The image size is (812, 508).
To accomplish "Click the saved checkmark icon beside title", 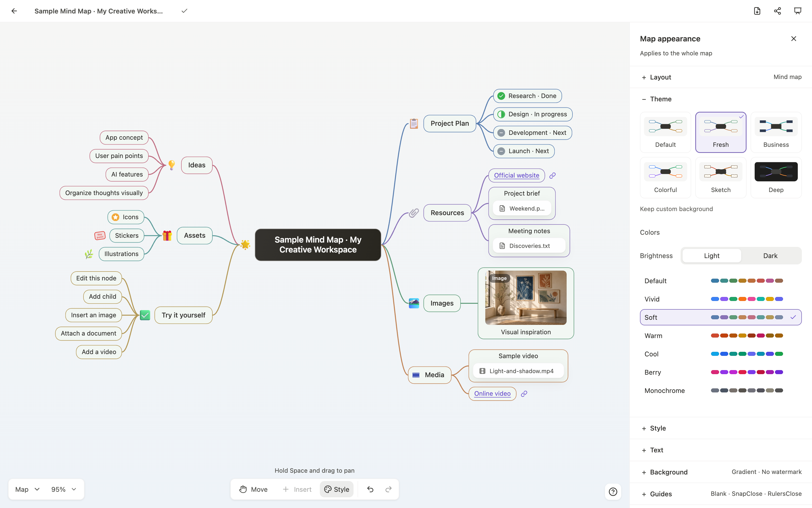I will [184, 11].
